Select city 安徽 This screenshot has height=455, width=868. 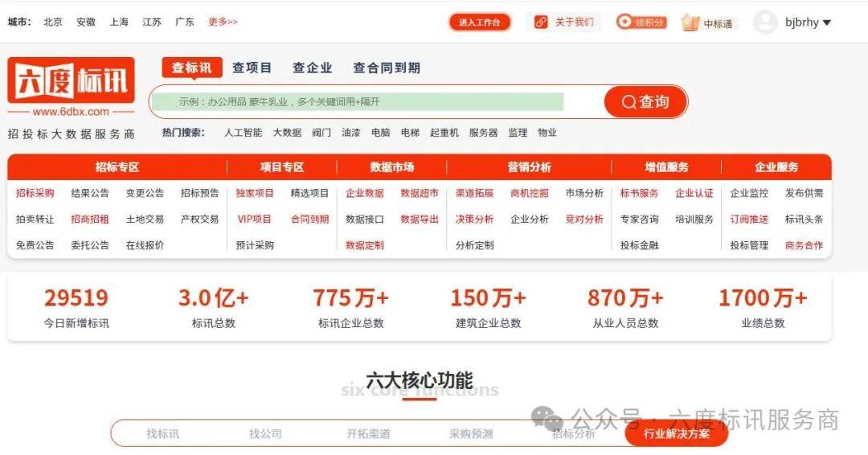point(86,22)
